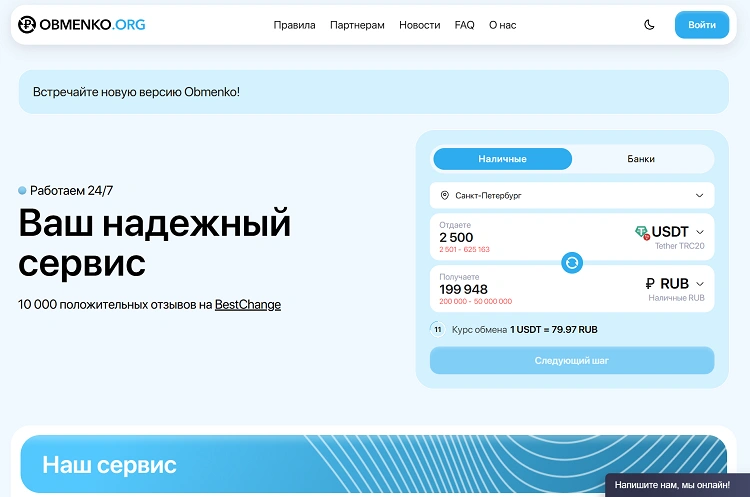The width and height of the screenshot is (750, 497).
Task: Open the FAQ menu item
Action: point(464,25)
